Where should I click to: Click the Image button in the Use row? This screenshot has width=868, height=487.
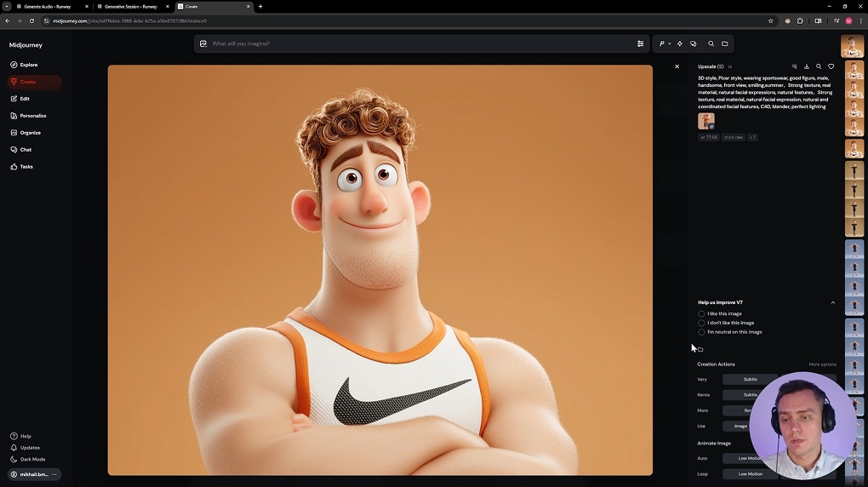coord(740,426)
